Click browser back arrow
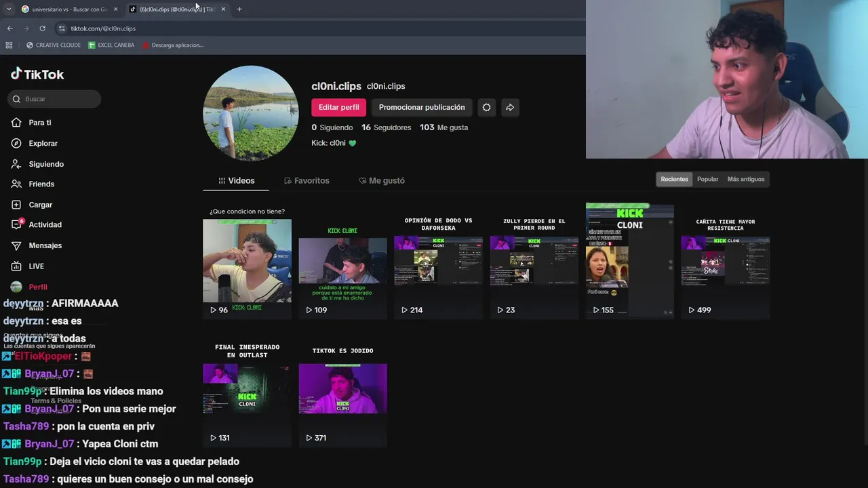This screenshot has height=488, width=868. click(9, 28)
